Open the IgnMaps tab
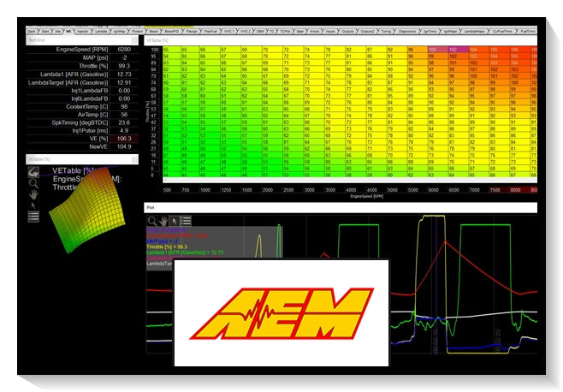The height and width of the screenshot is (392, 563). point(450,32)
